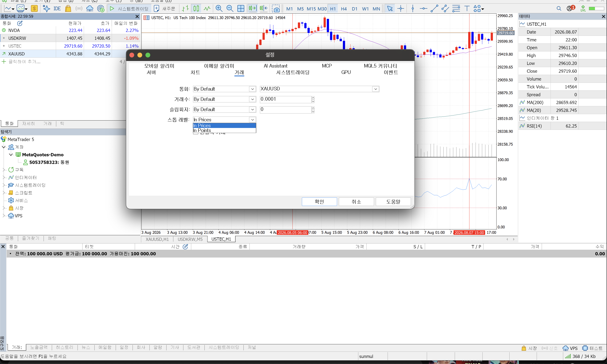Open the 히스토리 tab in toolbox
Screen dimensions: 607x364
pyautogui.click(x=64, y=347)
